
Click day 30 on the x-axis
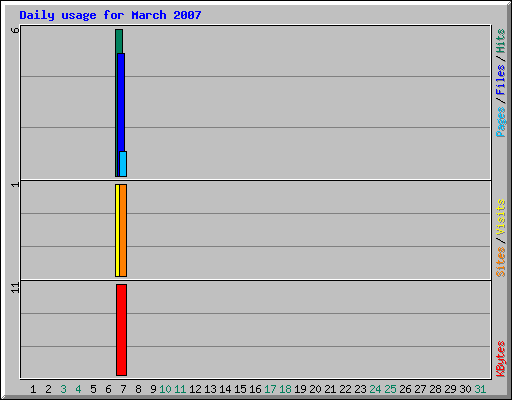[x=465, y=389]
